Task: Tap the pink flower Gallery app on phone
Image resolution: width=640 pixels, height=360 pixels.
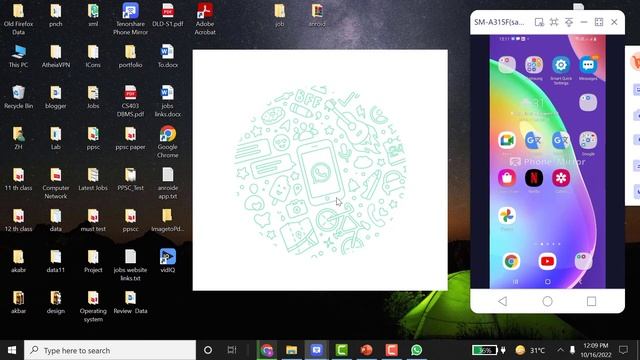Action: pos(561,178)
